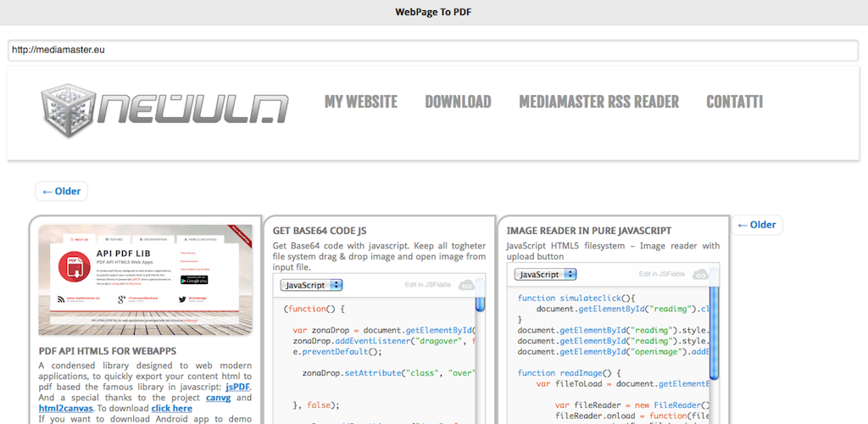This screenshot has height=424, width=868.
Task: Go to MEDIAMASTER RSS READER page
Action: pyautogui.click(x=599, y=102)
